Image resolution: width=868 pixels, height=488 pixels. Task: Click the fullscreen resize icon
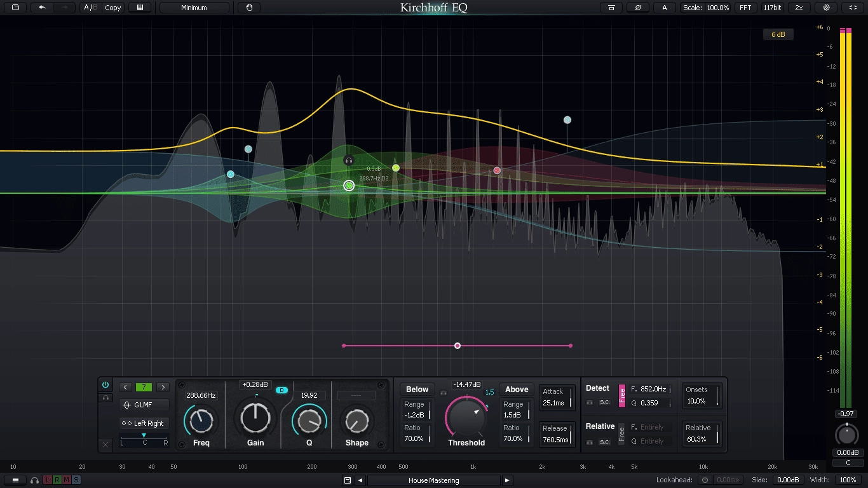[853, 8]
